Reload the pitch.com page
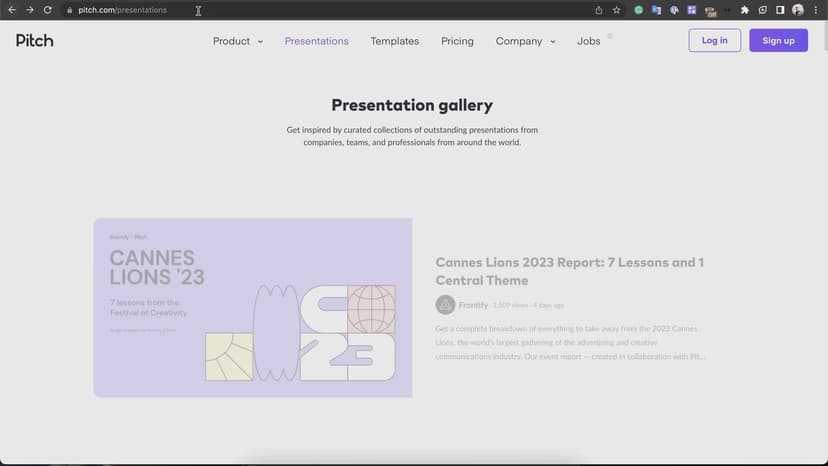The image size is (828, 466). point(48,10)
